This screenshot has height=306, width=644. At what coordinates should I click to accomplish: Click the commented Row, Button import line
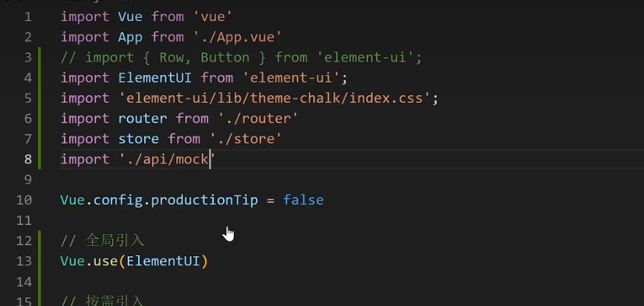coord(241,58)
